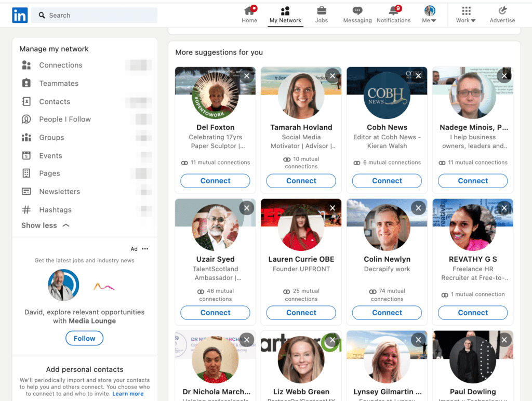Open the Learn more link about personal contacts
Screen dimensions: 532x401
click(x=128, y=393)
